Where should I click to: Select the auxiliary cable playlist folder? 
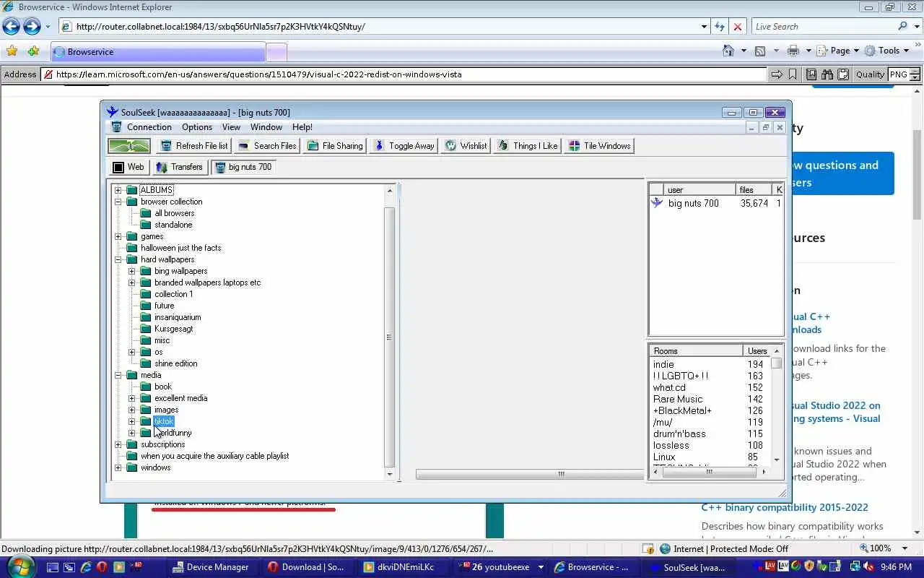coord(214,456)
